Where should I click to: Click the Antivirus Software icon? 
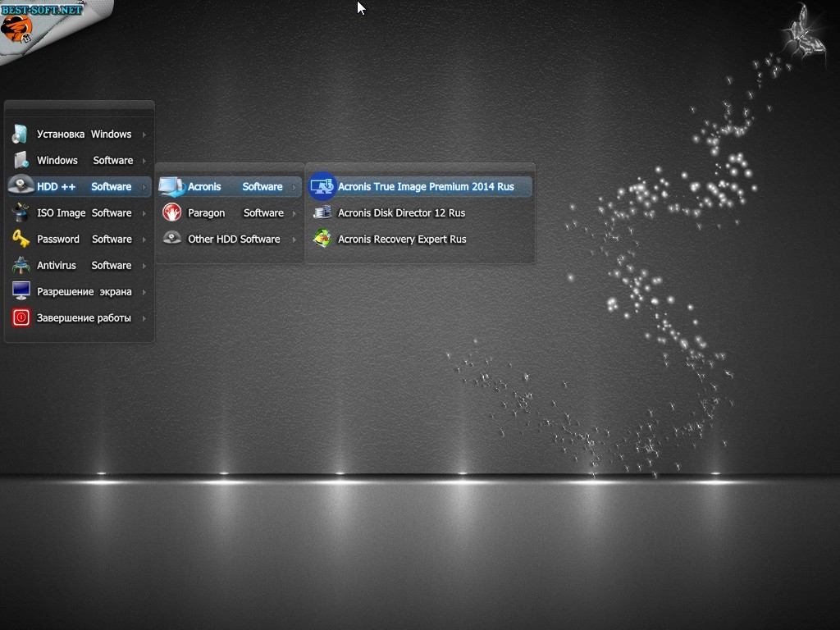click(21, 265)
